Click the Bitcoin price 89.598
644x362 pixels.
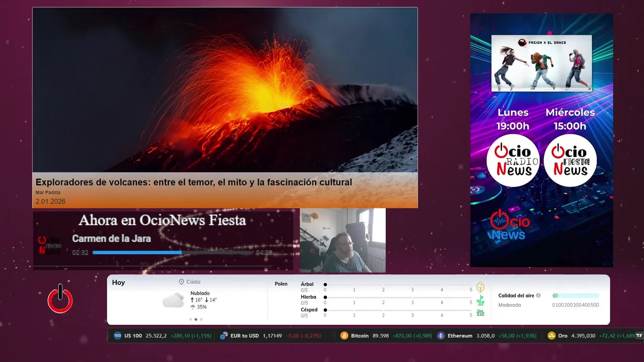pos(380,335)
